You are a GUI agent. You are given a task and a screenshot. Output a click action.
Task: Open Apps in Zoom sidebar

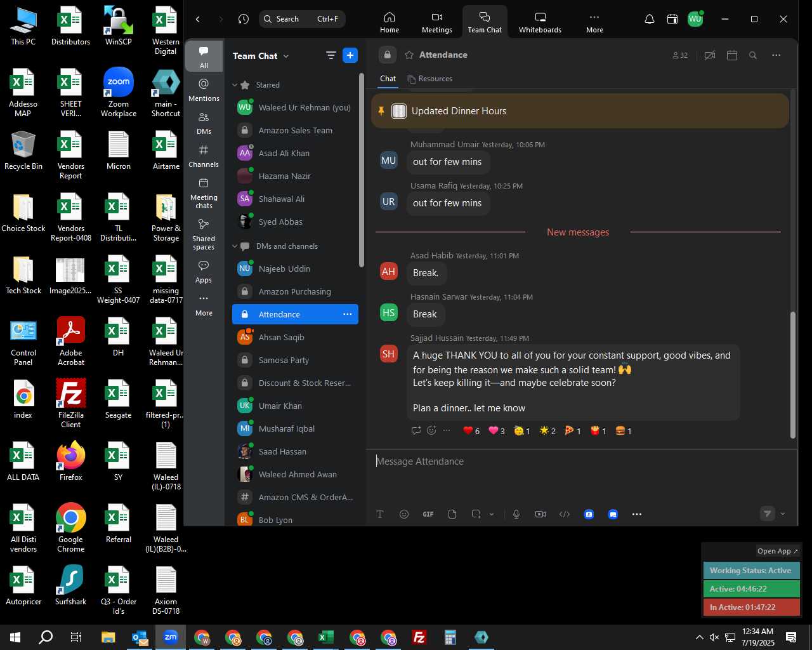tap(204, 272)
